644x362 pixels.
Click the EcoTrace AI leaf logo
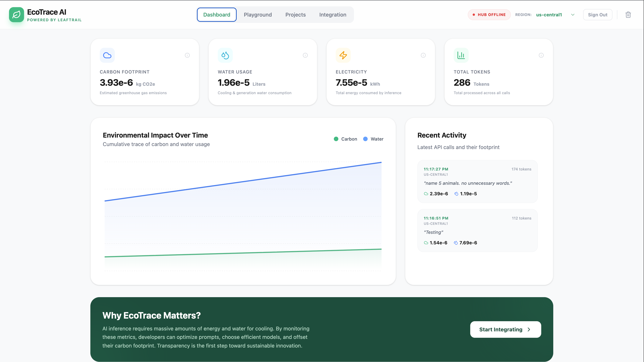17,14
